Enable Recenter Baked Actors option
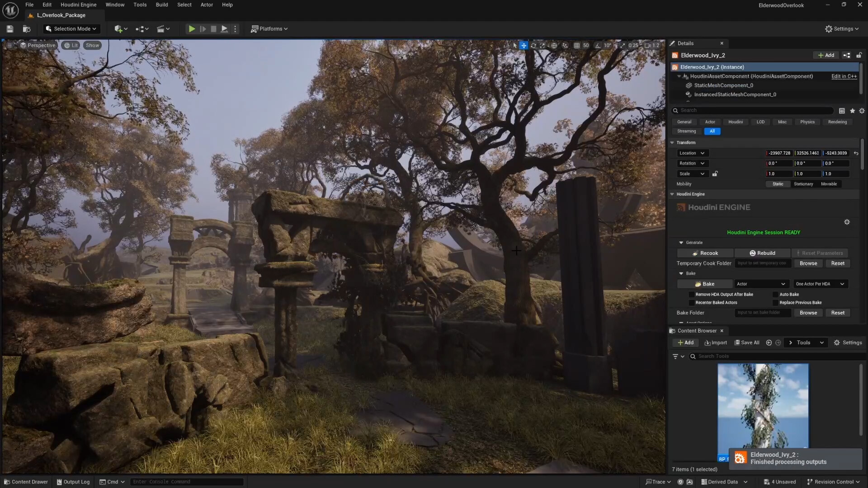 (691, 302)
